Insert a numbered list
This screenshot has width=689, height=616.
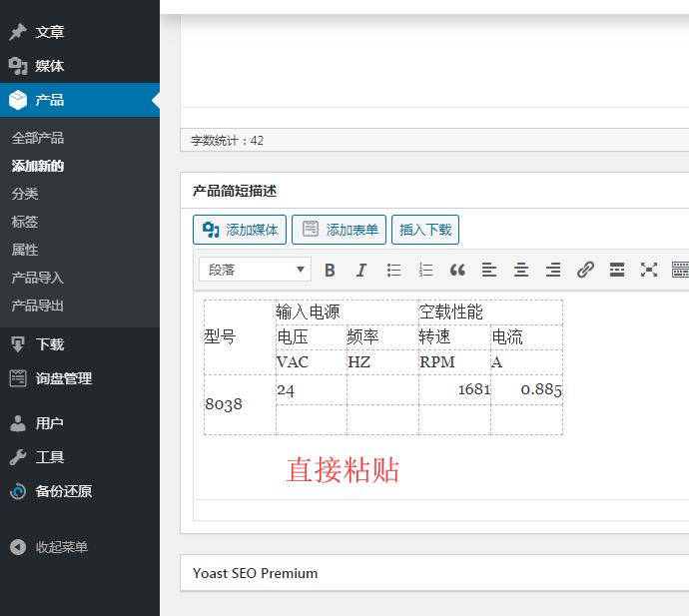425,270
